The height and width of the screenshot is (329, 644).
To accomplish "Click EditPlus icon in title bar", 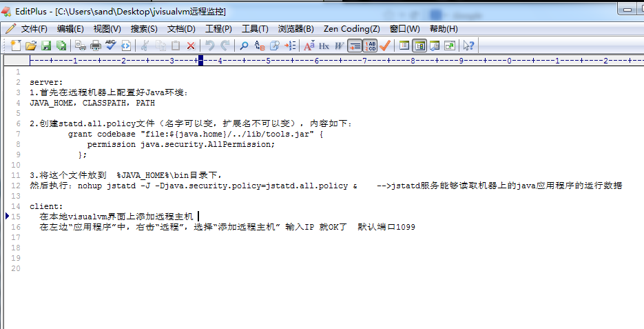I will 6,11.
